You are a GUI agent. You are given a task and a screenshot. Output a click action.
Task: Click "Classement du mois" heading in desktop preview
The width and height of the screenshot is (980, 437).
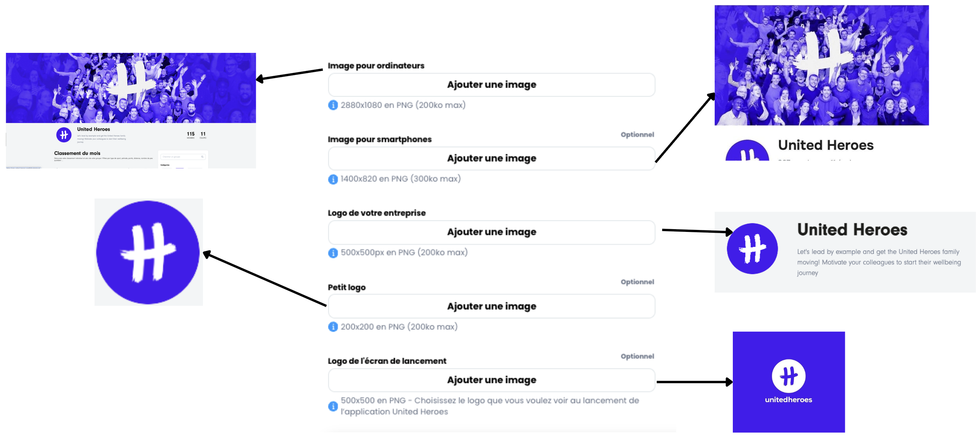pos(77,153)
